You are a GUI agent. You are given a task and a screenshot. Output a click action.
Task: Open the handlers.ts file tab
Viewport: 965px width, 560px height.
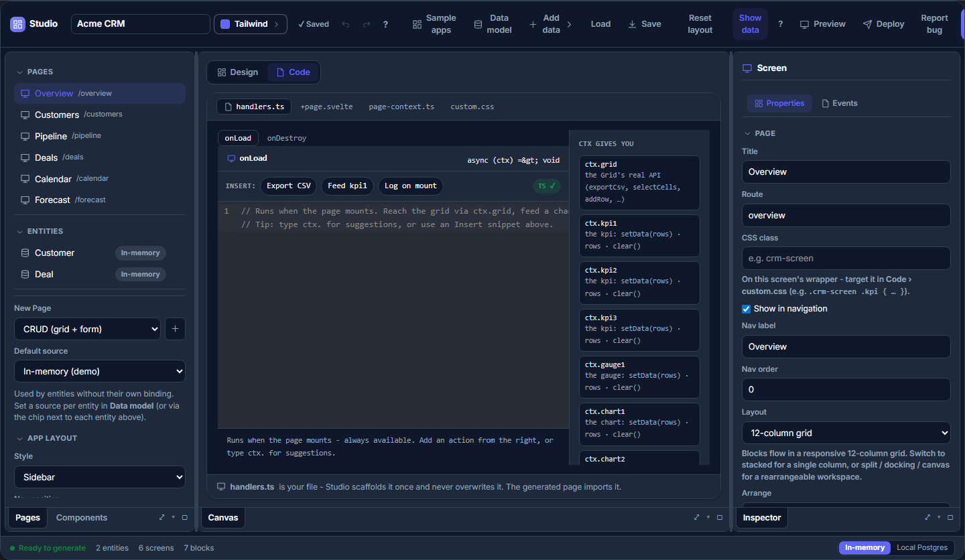255,107
